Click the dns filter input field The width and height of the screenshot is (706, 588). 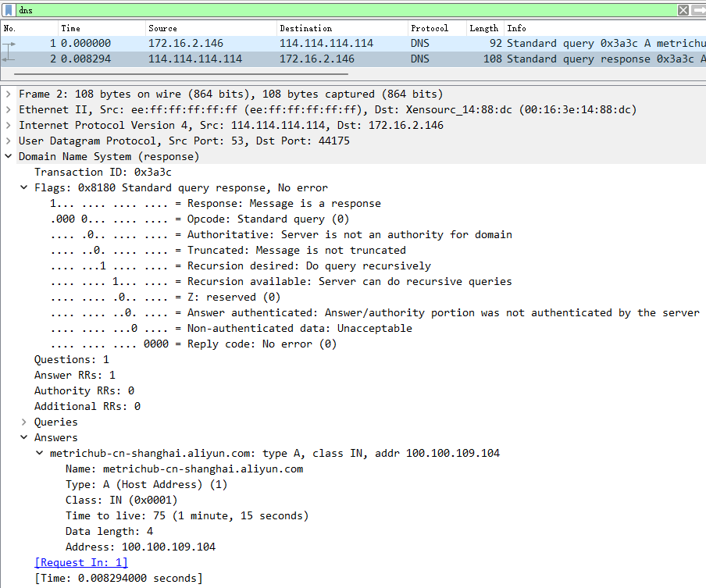(346, 10)
